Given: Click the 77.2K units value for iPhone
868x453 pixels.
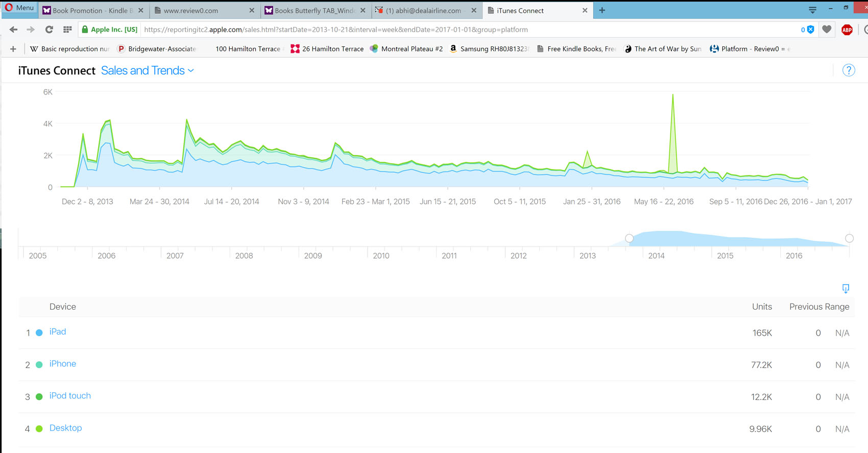Looking at the screenshot, I should click(x=761, y=365).
